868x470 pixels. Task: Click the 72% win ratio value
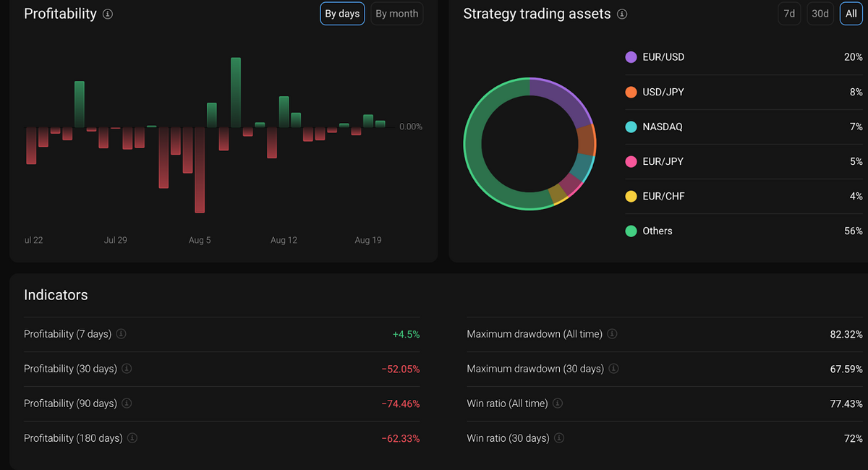853,438
